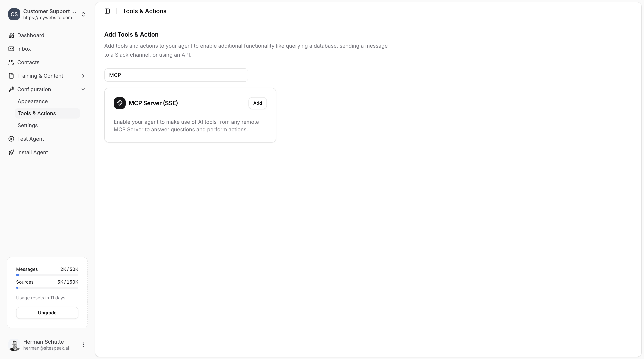The width and height of the screenshot is (644, 359).
Task: Click the Inbox envelope icon
Action: coord(11,49)
